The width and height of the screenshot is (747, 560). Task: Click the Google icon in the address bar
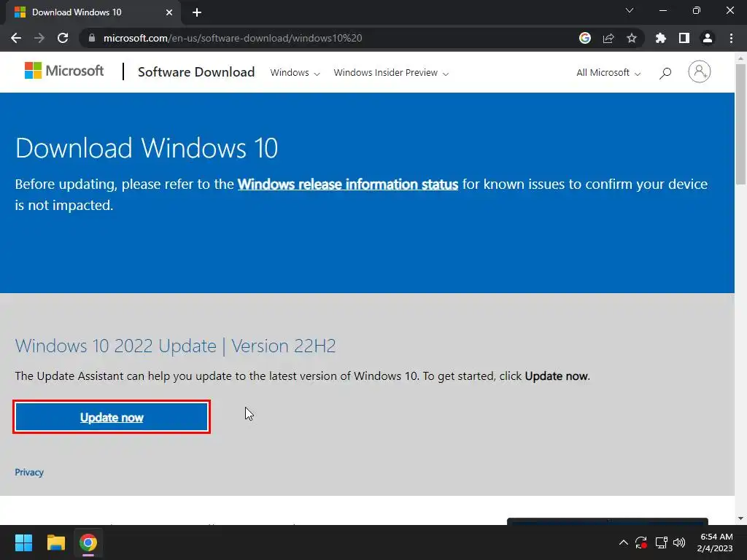pos(585,38)
